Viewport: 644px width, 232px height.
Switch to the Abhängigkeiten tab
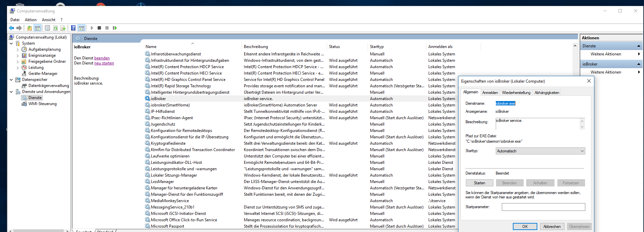click(547, 93)
